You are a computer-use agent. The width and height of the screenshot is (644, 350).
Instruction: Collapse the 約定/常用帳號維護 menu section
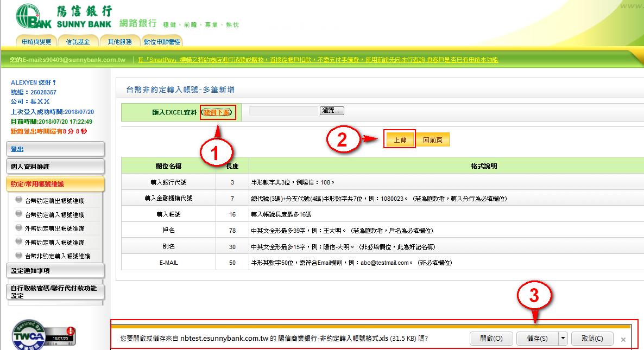tap(55, 184)
